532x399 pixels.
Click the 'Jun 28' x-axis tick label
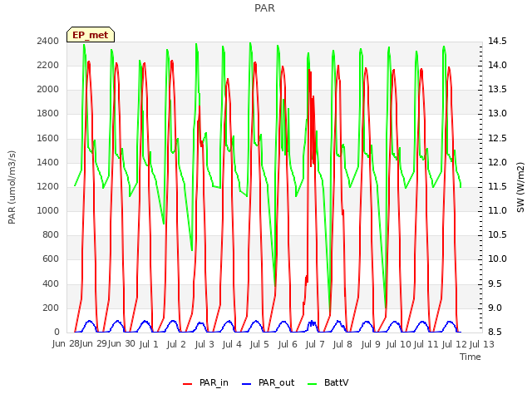point(66,344)
